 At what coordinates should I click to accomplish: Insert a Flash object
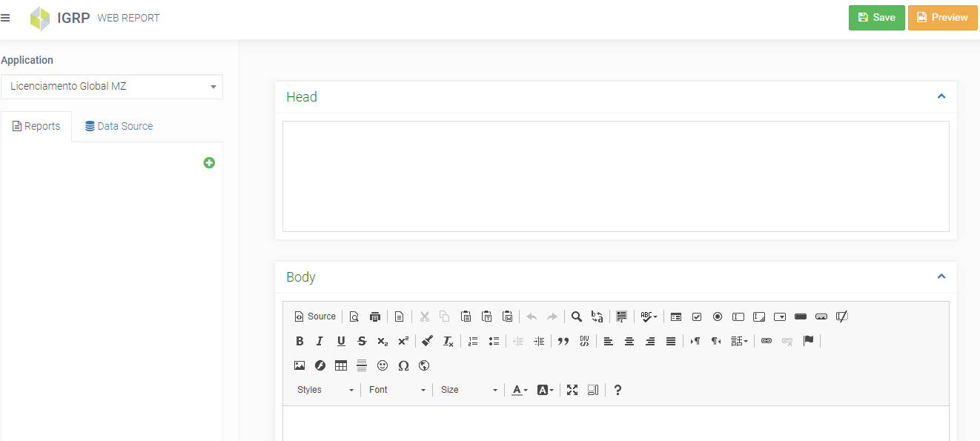click(x=320, y=365)
